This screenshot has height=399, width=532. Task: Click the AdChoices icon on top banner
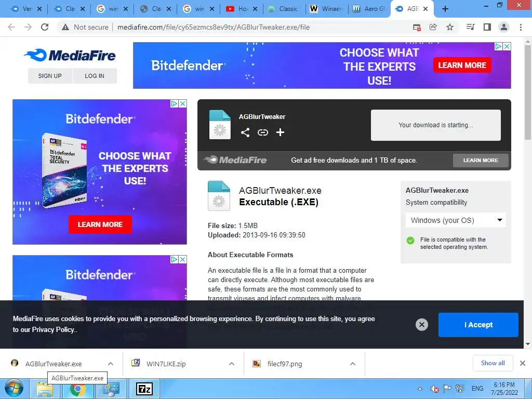click(498, 46)
